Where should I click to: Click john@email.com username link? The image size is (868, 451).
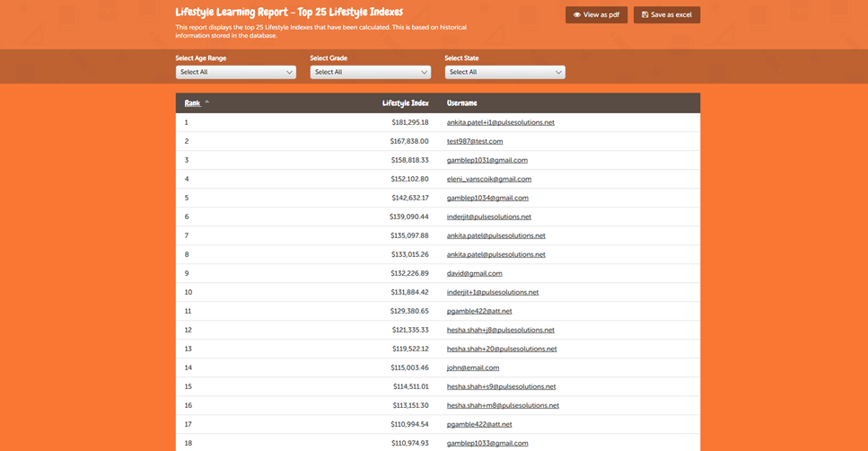(472, 367)
